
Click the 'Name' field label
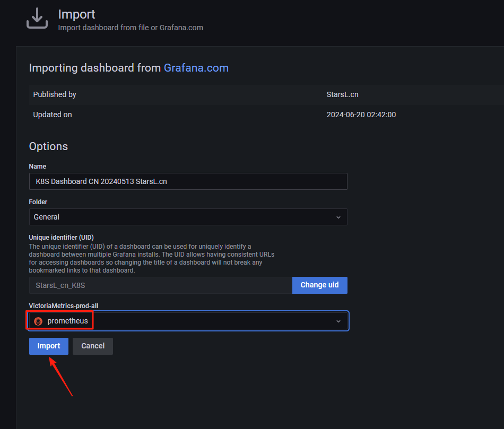37,167
